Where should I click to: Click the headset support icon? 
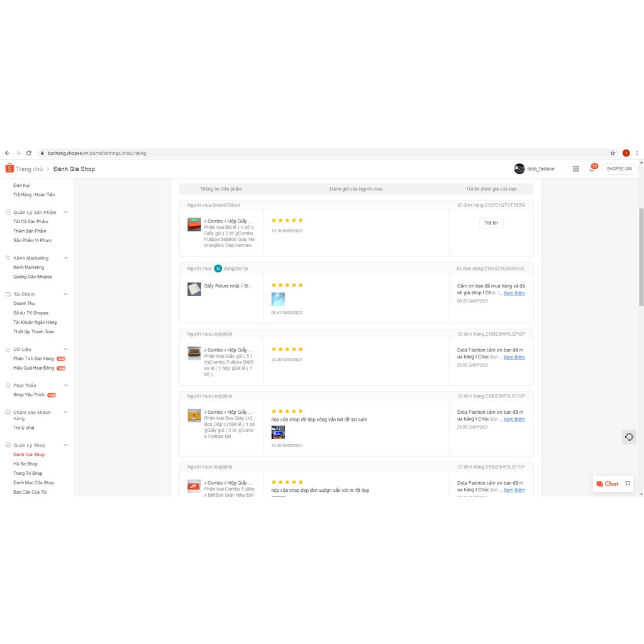[629, 437]
